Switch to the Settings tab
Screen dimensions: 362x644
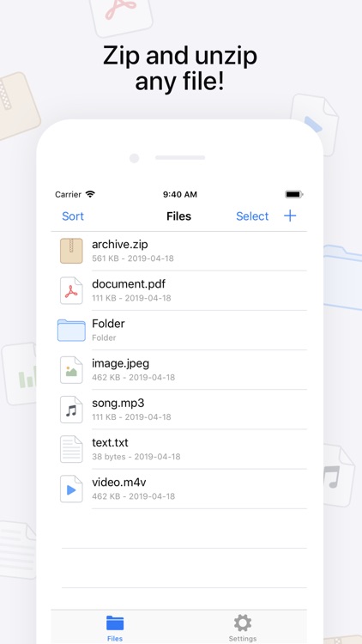pyautogui.click(x=243, y=629)
